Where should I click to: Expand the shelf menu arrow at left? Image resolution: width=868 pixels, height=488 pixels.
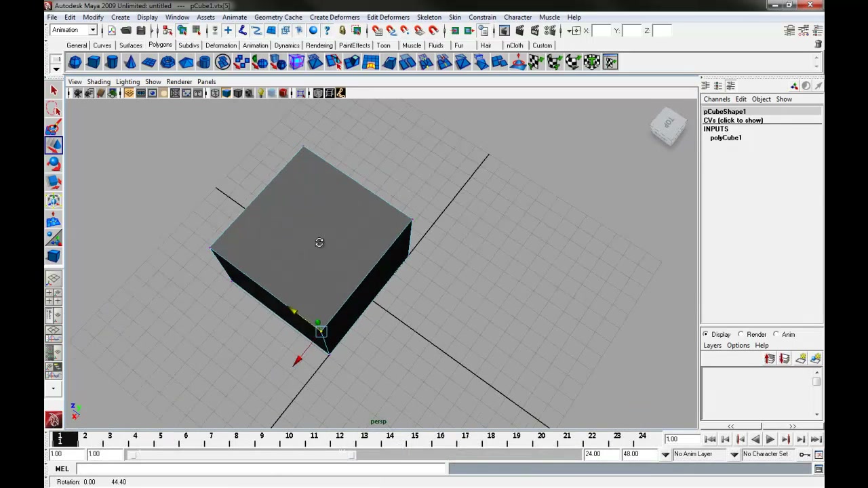point(56,69)
